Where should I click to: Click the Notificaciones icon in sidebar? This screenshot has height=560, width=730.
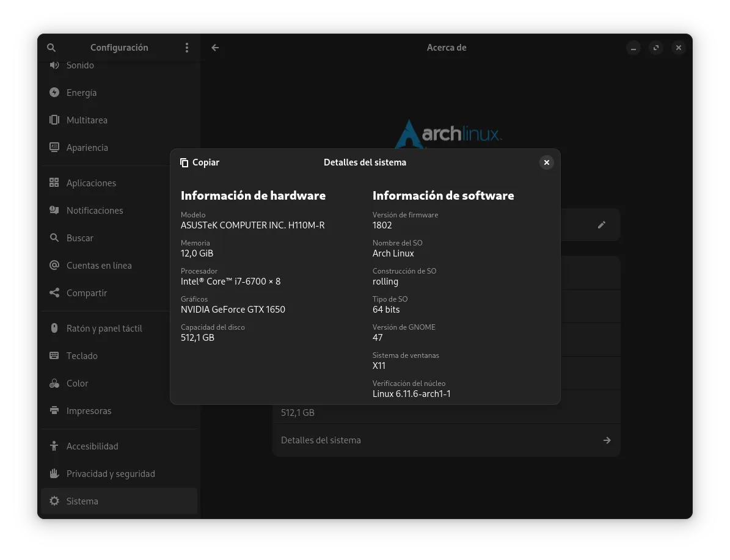pos(54,211)
